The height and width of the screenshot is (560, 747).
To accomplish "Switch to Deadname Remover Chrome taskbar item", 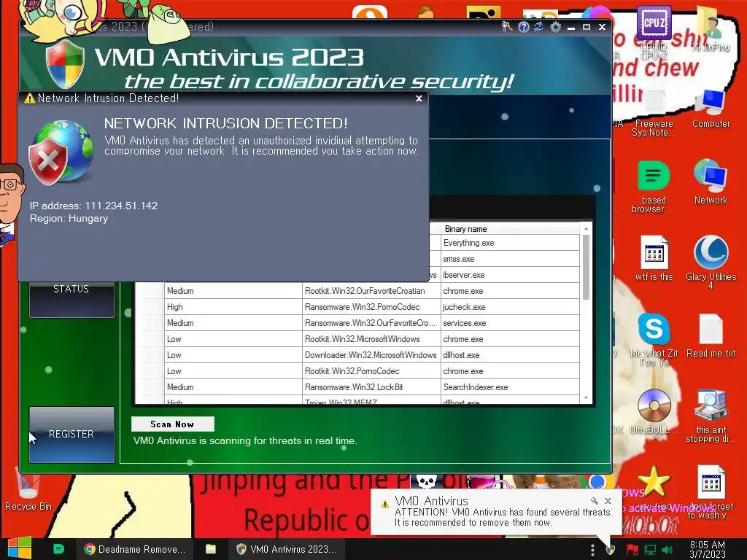I will tap(134, 549).
